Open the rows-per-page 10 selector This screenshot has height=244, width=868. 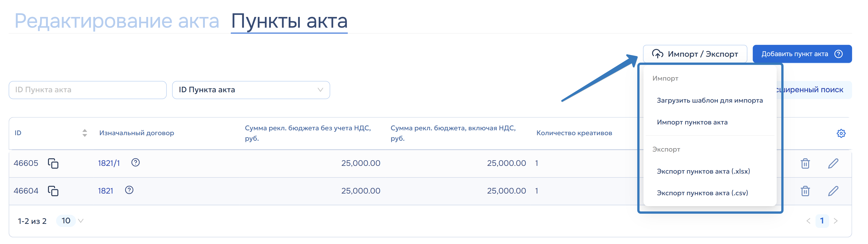70,221
